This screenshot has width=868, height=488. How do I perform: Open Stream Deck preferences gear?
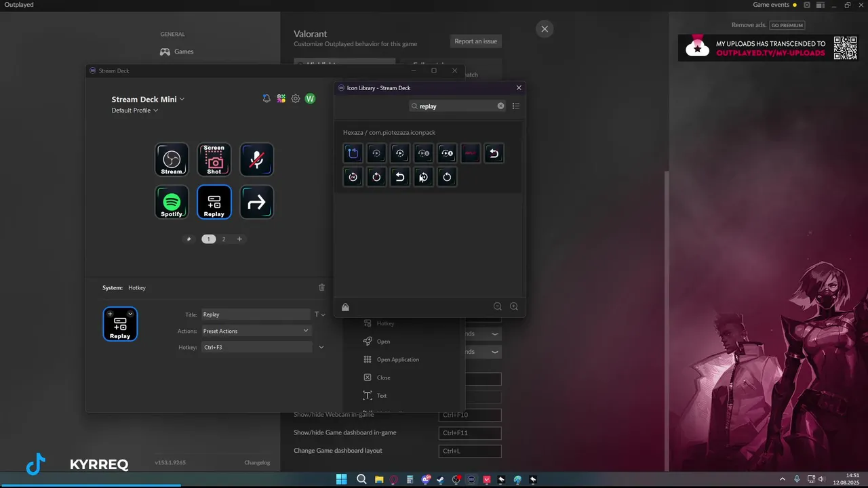[296, 99]
